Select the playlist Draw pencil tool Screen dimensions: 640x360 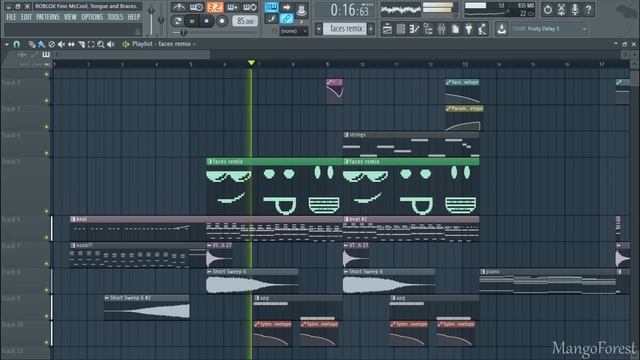coord(32,44)
